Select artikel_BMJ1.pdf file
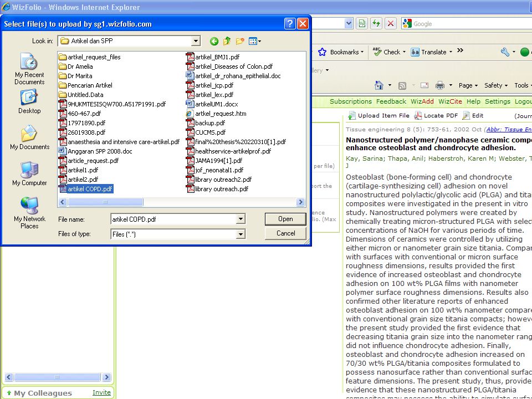532x399 pixels. (213, 57)
